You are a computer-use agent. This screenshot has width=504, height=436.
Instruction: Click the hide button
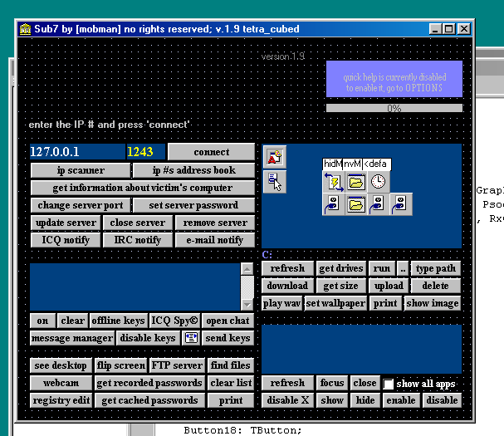(365, 400)
